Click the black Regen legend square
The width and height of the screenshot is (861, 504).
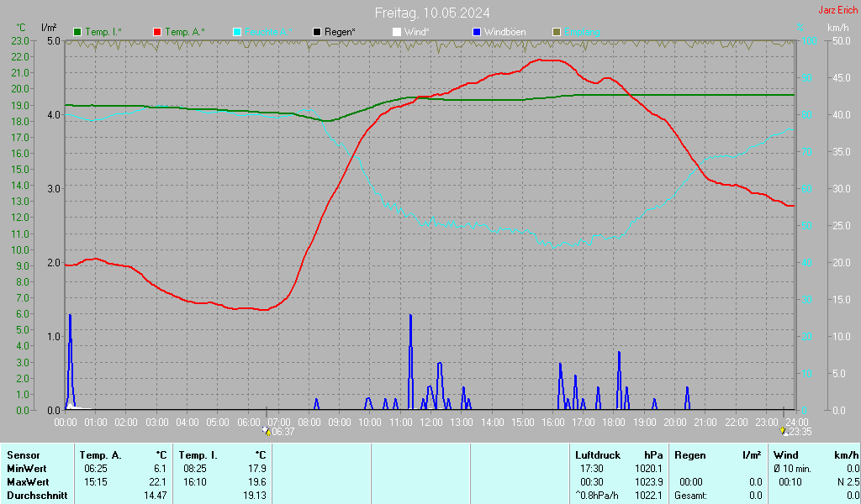(317, 32)
